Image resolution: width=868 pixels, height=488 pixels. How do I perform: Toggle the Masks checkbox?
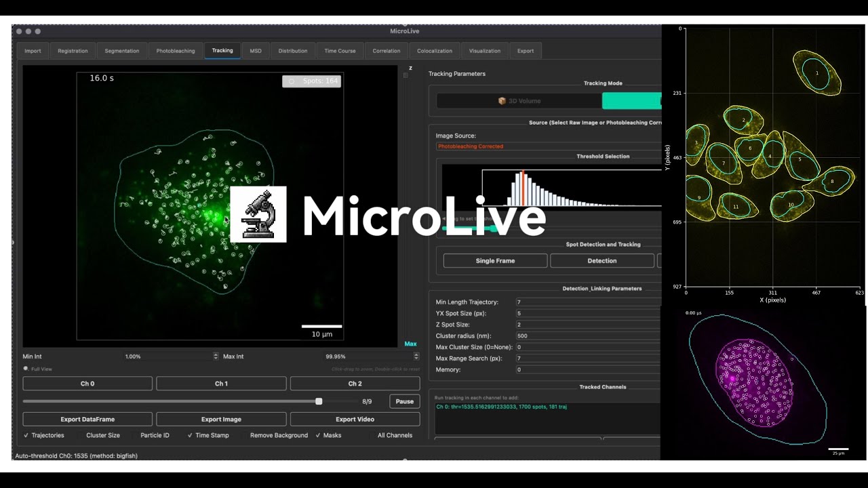[329, 435]
